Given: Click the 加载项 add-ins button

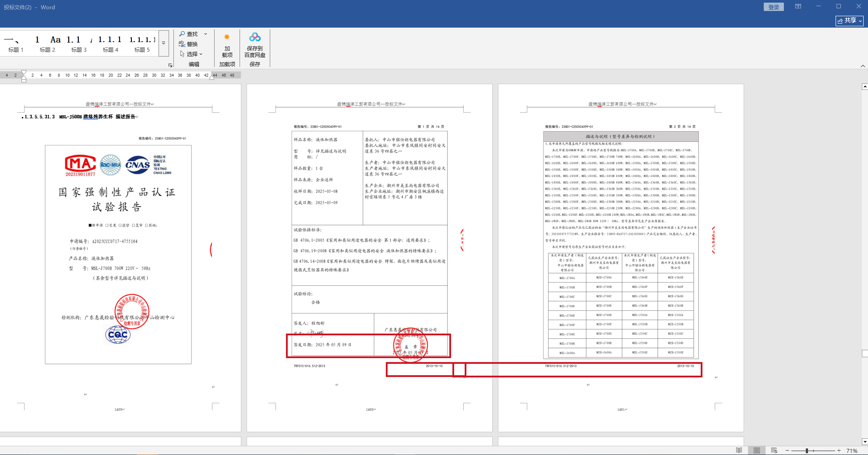Looking at the screenshot, I should [x=227, y=46].
